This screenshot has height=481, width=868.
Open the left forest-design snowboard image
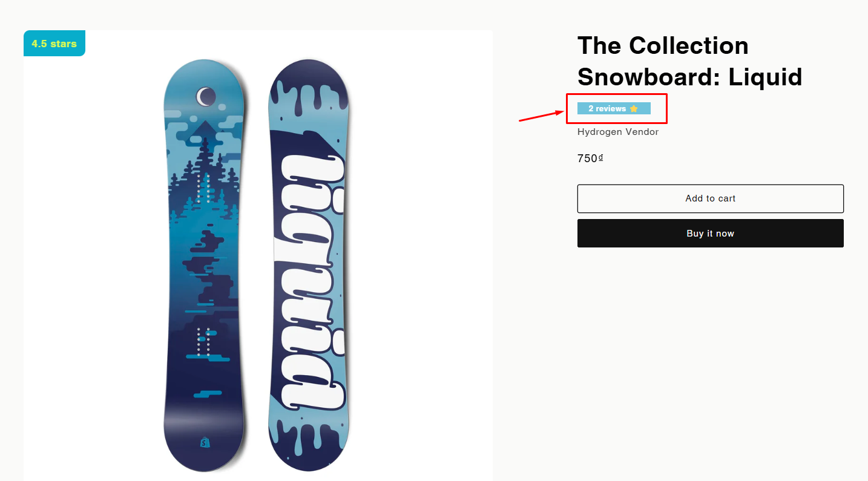coord(203,266)
